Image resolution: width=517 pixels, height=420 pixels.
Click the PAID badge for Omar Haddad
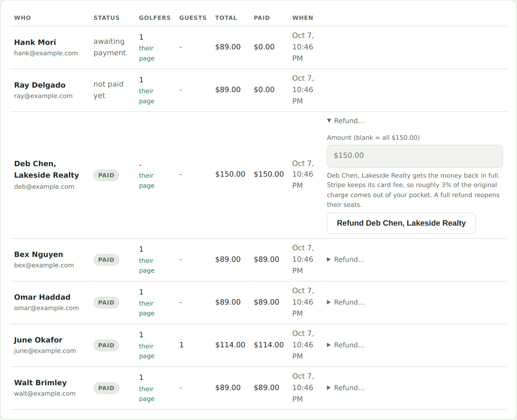click(x=106, y=302)
